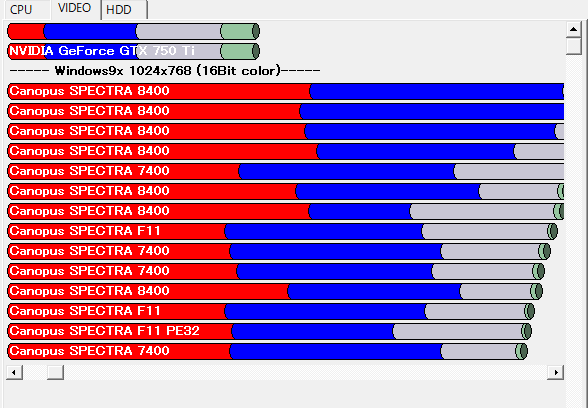Select the VIDEO tab
Viewport: 588px width, 408px height.
(75, 9)
